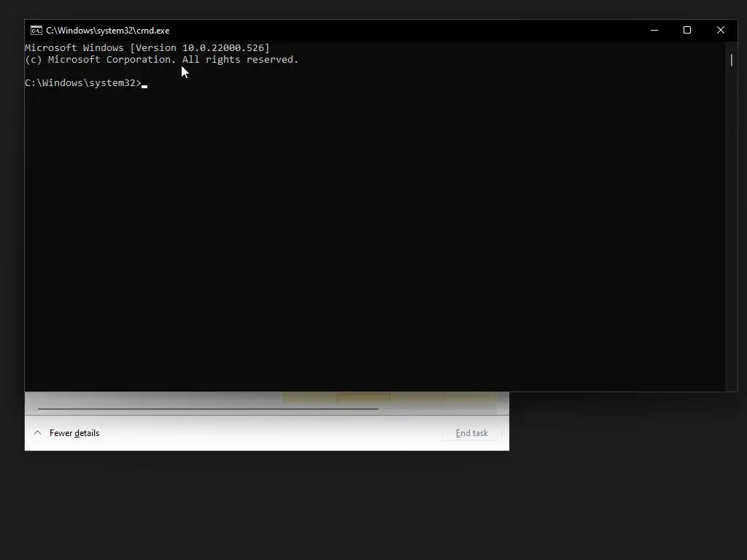Screen dimensions: 747x560
Task: Click the cmd.exe vertical scrollbar thumb
Action: pyautogui.click(x=731, y=60)
